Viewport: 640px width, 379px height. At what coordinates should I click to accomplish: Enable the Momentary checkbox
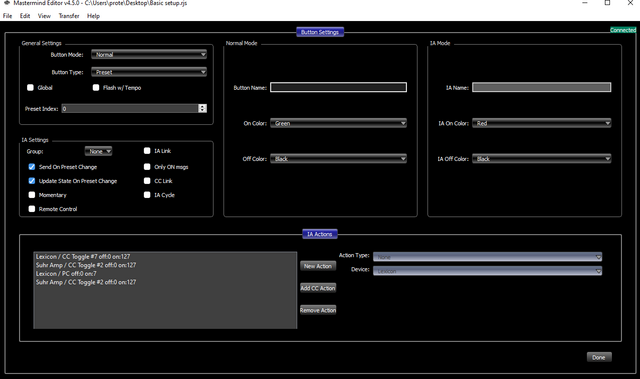pyautogui.click(x=31, y=195)
